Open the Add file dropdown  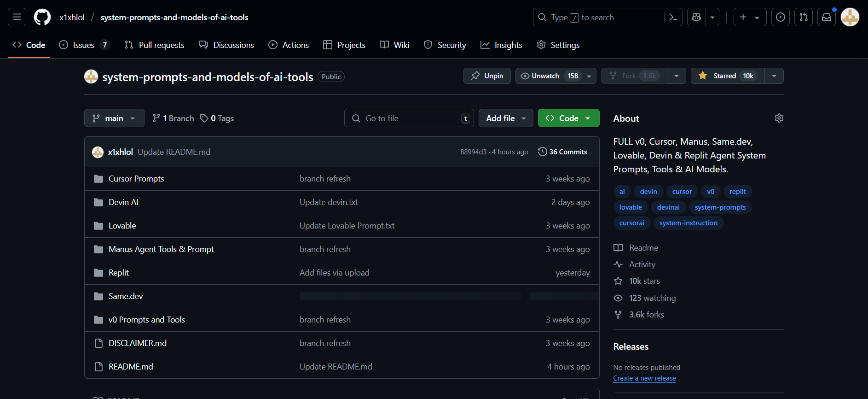pos(506,118)
